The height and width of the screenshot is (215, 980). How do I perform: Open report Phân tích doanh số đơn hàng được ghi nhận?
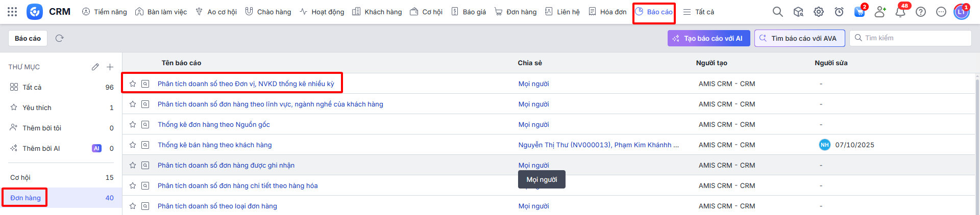tap(226, 165)
